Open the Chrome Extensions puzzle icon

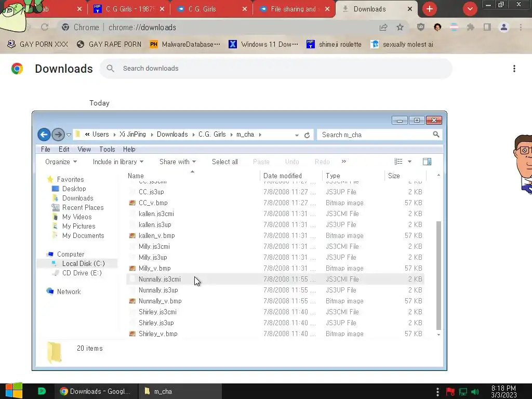click(470, 27)
